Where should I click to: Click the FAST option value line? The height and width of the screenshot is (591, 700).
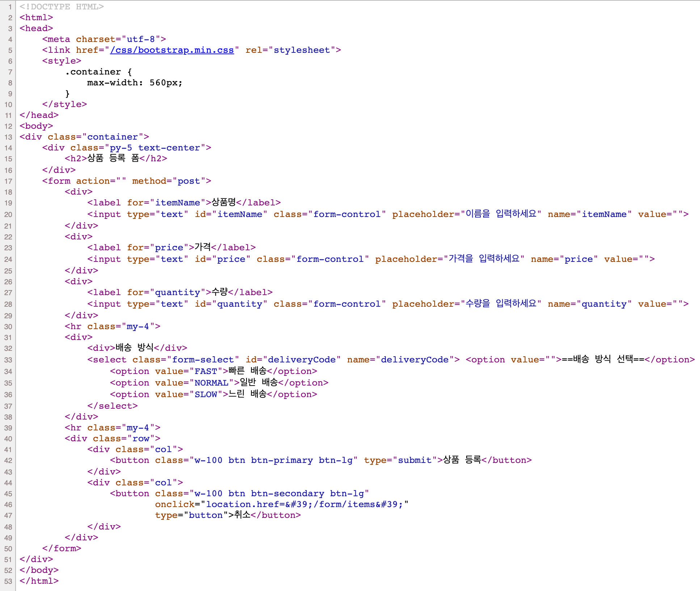(213, 371)
